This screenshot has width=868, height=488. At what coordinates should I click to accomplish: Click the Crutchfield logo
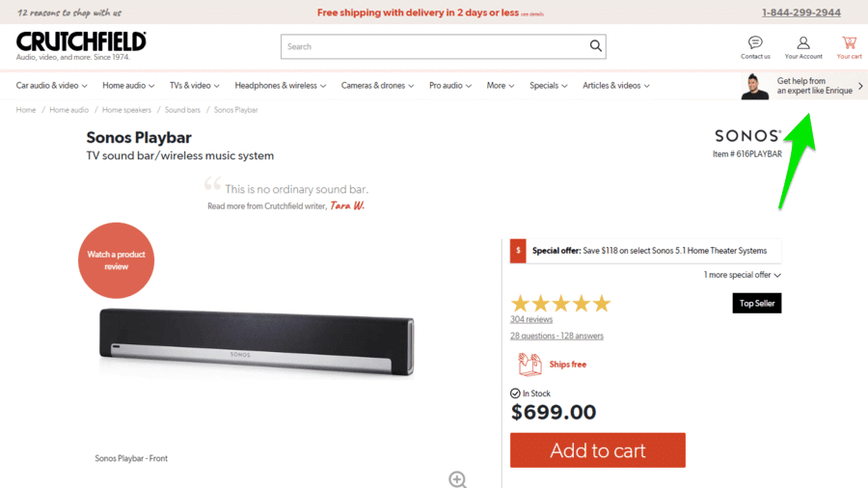pyautogui.click(x=81, y=42)
